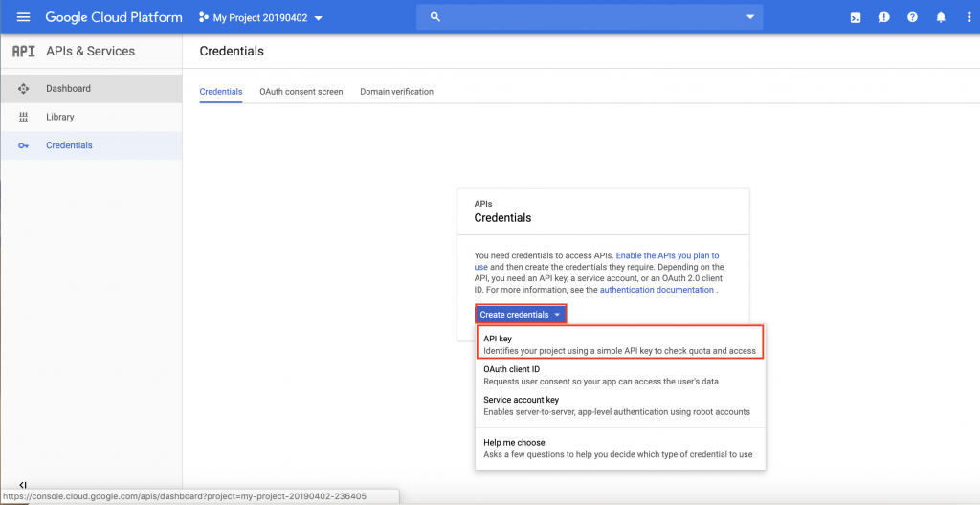Click the project hexagon icon beside My Project
Image resolution: width=980 pixels, height=505 pixels.
click(203, 18)
